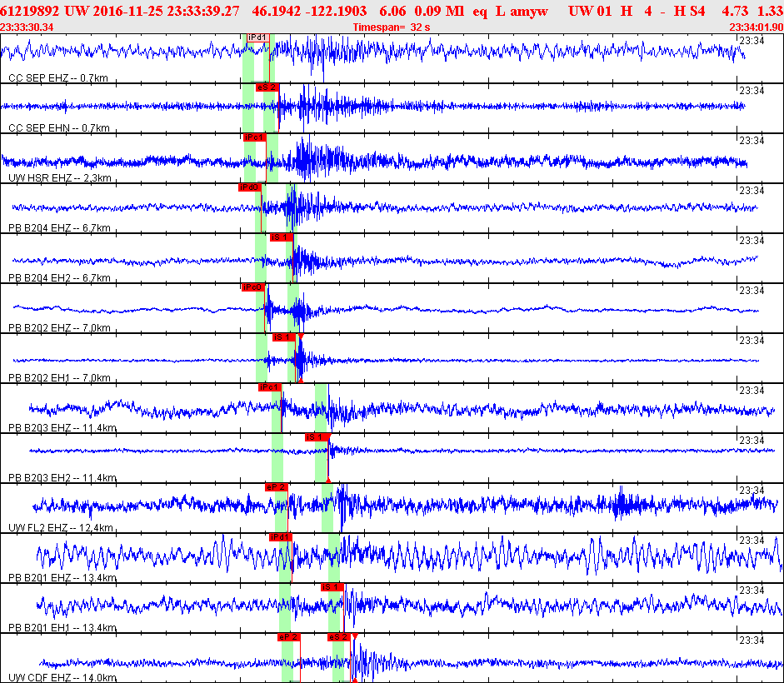
Task: Click the red amplitude triangle on UW CDF EHZ
Action: click(x=355, y=636)
